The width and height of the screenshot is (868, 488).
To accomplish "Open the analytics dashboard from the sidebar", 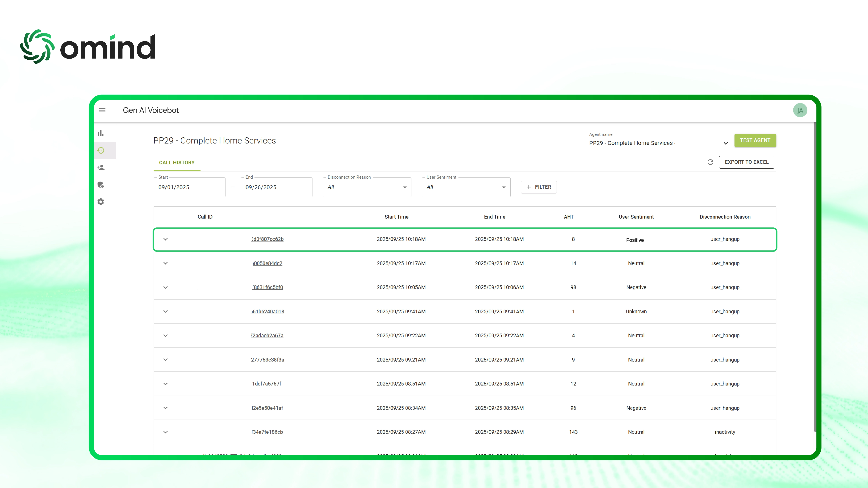I will [x=100, y=133].
